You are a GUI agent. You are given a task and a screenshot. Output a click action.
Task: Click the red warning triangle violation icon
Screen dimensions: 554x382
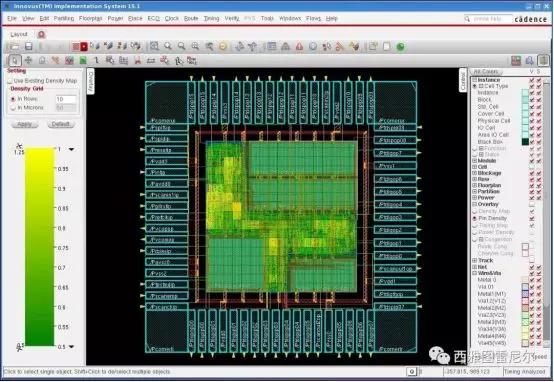[299, 46]
